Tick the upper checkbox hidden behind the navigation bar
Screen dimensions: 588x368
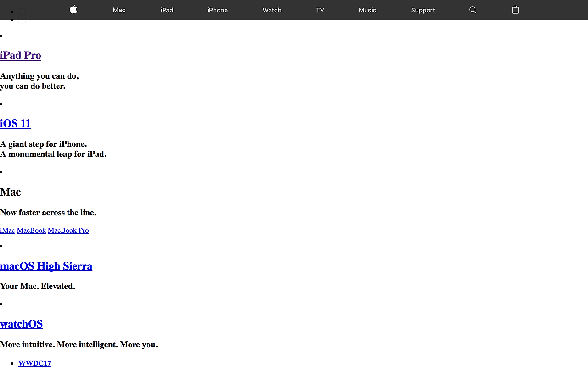click(x=22, y=12)
